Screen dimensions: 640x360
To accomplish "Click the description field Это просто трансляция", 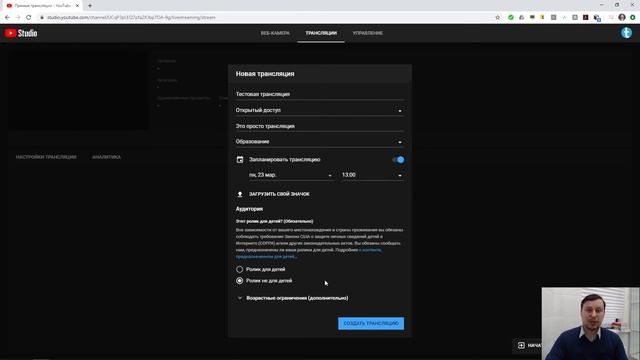I will click(x=320, y=126).
